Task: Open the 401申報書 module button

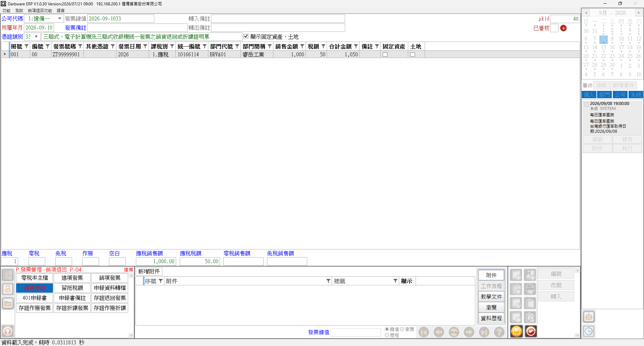Action: 35,298
